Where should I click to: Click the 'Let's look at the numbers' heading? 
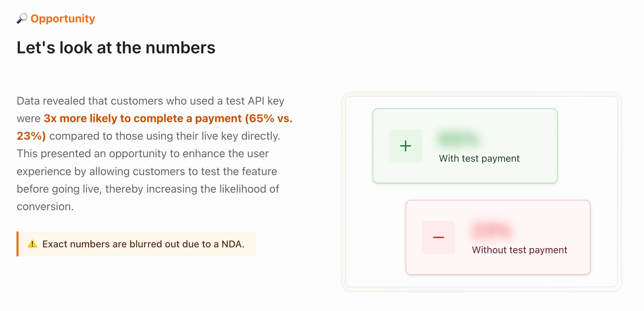[x=116, y=47]
